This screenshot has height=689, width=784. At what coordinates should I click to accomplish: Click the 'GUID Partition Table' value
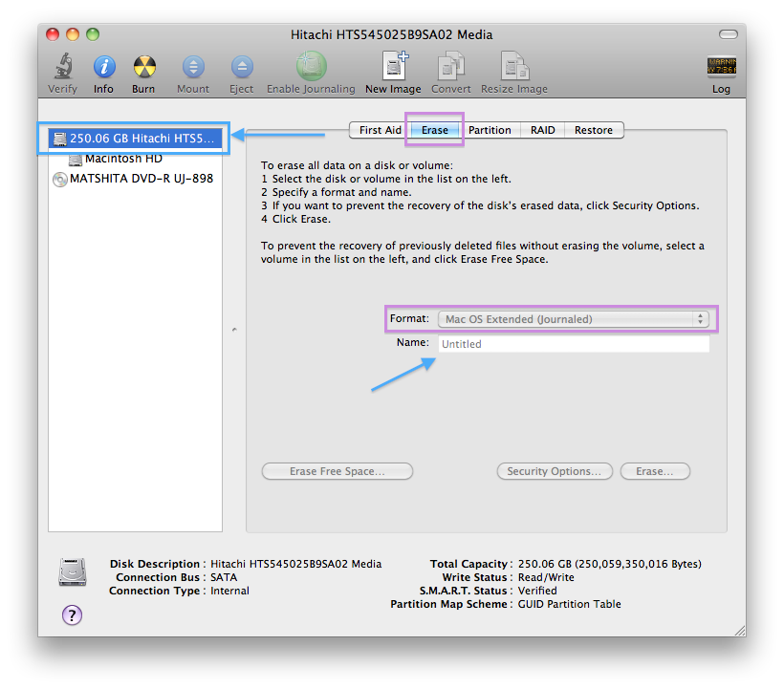(x=570, y=604)
